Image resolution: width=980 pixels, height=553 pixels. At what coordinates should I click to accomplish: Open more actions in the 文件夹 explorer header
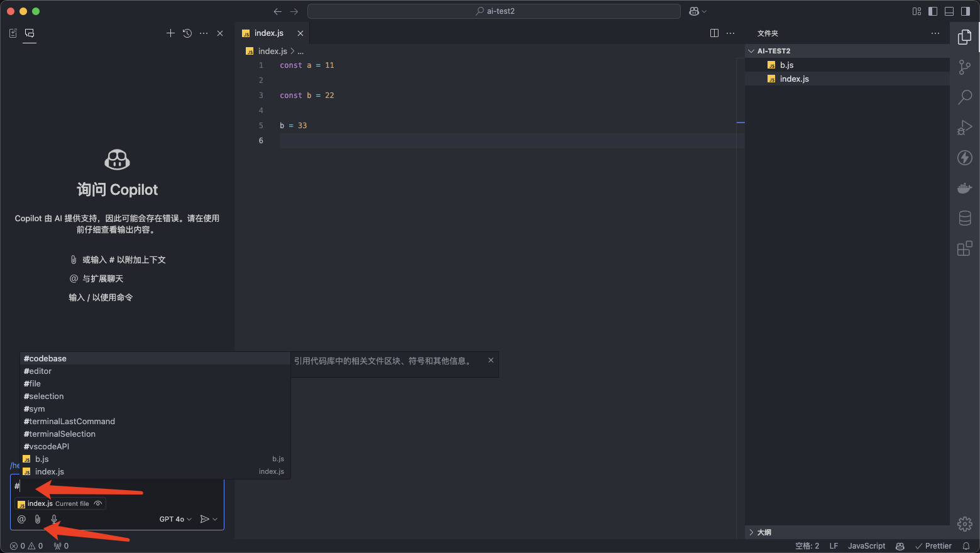coord(935,33)
